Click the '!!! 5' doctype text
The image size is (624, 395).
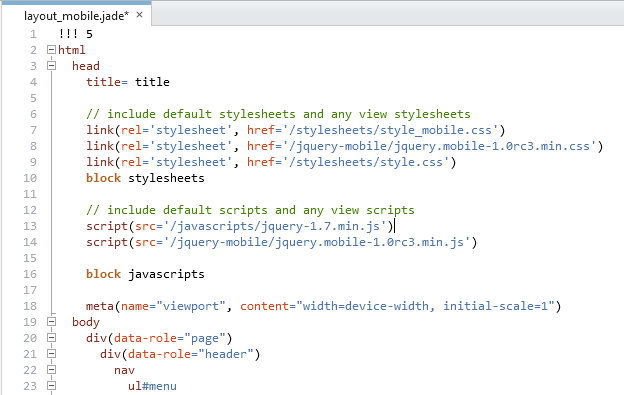pyautogui.click(x=76, y=34)
